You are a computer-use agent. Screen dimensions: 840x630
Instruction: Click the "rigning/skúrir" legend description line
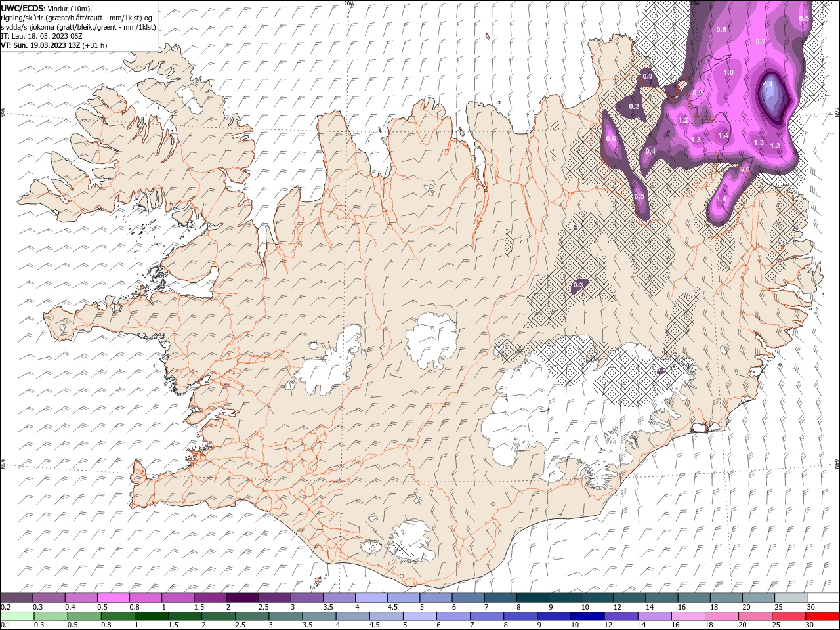point(77,18)
